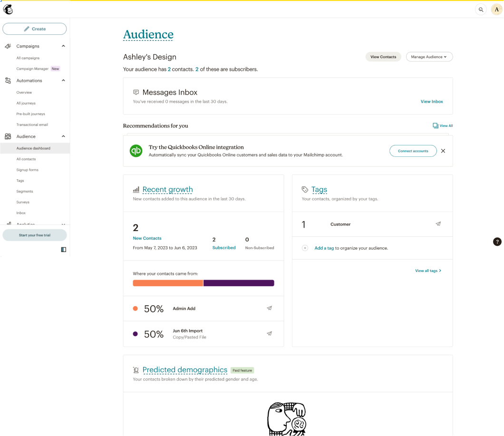This screenshot has height=436, width=504.
Task: Select Signup forms in the sidebar
Action: click(x=27, y=170)
